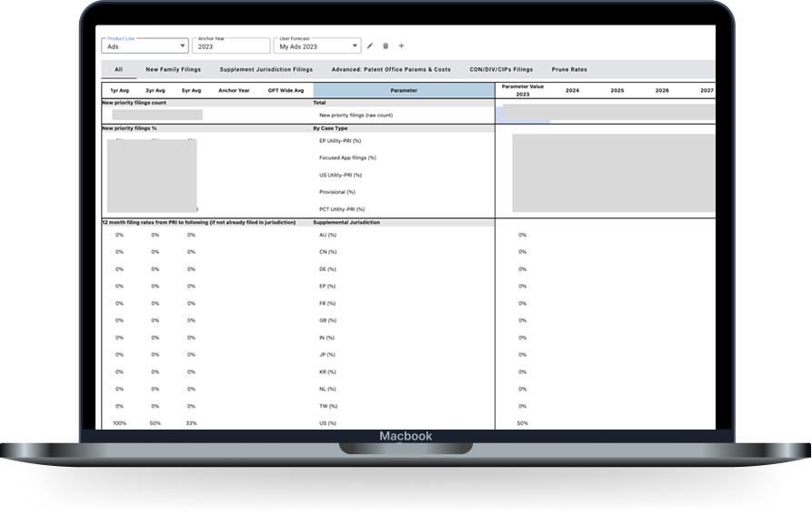
Task: Open Advanced: Patent Office Params & Costs tab
Action: pyautogui.click(x=391, y=69)
